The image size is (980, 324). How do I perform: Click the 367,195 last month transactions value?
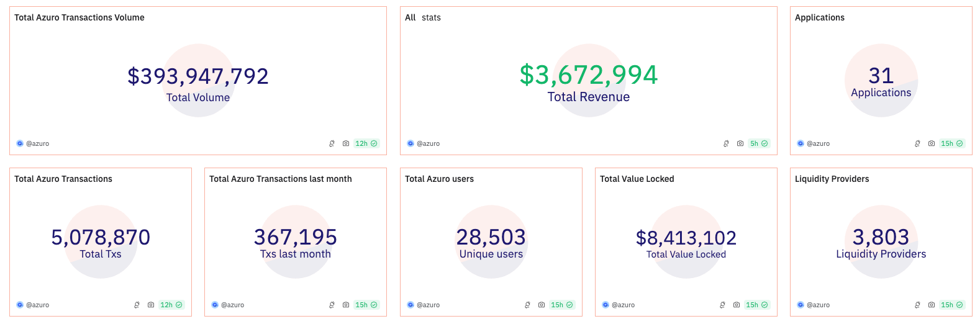click(x=296, y=237)
